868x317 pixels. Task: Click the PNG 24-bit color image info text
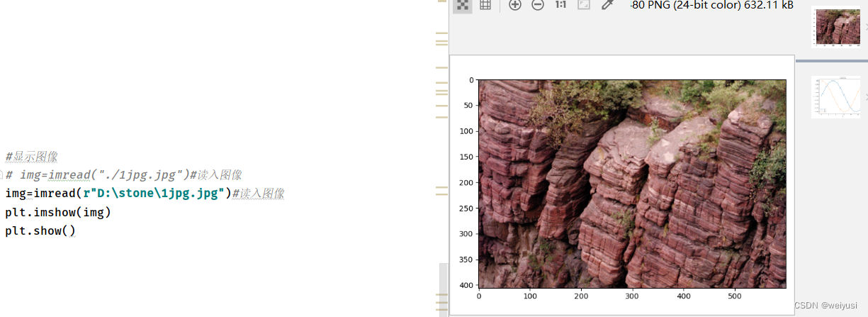click(x=712, y=5)
